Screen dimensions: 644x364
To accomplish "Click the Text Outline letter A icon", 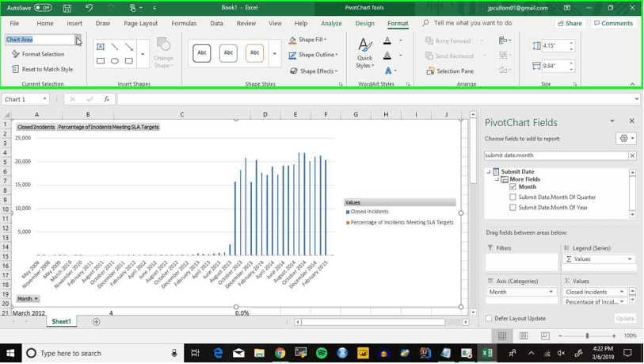I will click(x=387, y=56).
